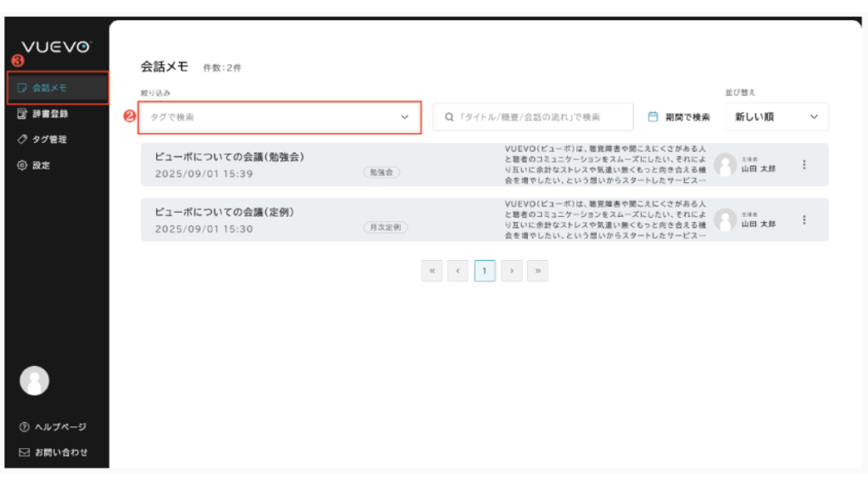Select page 1 in pagination
This screenshot has width=868, height=488.
[x=485, y=271]
